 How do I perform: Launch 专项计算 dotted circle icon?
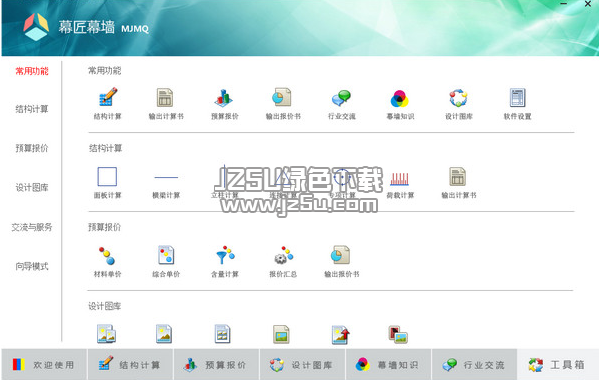tap(342, 177)
